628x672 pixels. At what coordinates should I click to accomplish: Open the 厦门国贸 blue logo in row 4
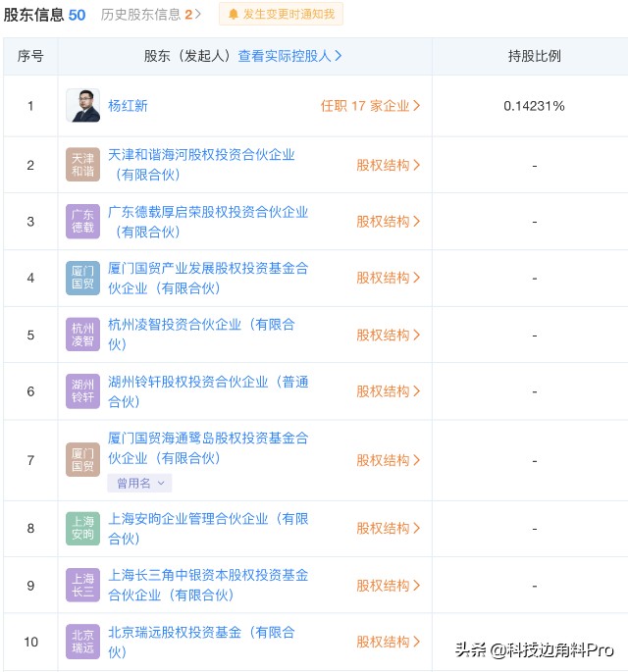pyautogui.click(x=82, y=278)
